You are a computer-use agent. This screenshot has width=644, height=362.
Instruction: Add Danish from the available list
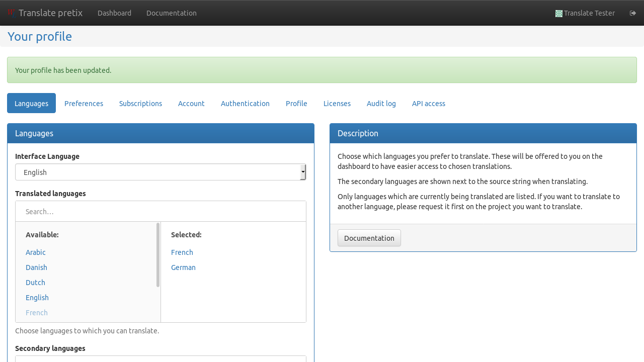[36, 267]
